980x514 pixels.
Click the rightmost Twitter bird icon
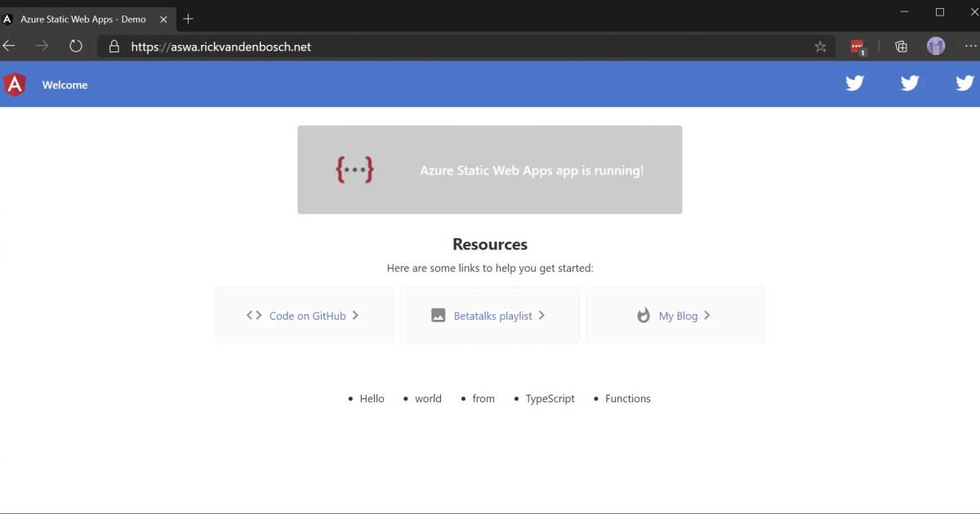point(964,82)
